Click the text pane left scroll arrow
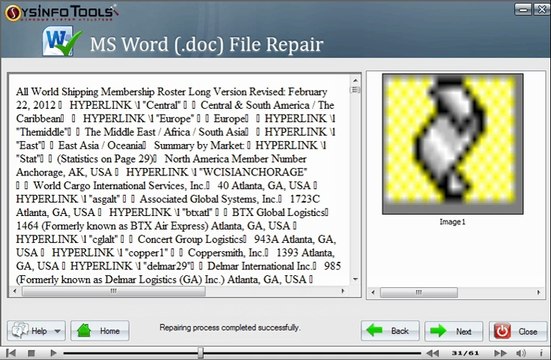This screenshot has width=551, height=360. click(14, 291)
